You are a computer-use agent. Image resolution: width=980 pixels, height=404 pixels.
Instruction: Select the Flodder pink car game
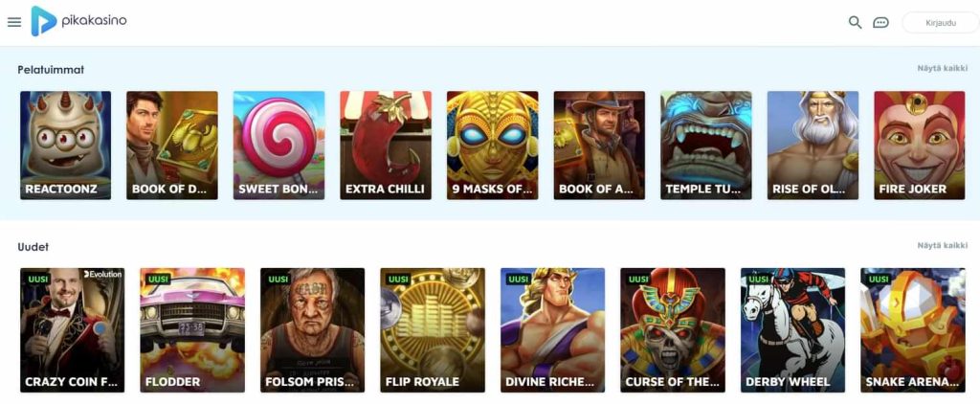192,330
